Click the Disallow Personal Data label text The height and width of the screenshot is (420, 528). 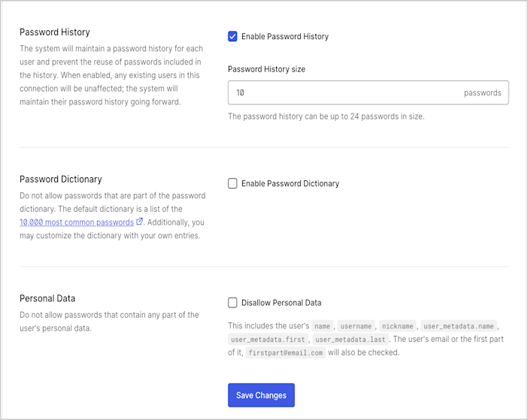point(281,303)
